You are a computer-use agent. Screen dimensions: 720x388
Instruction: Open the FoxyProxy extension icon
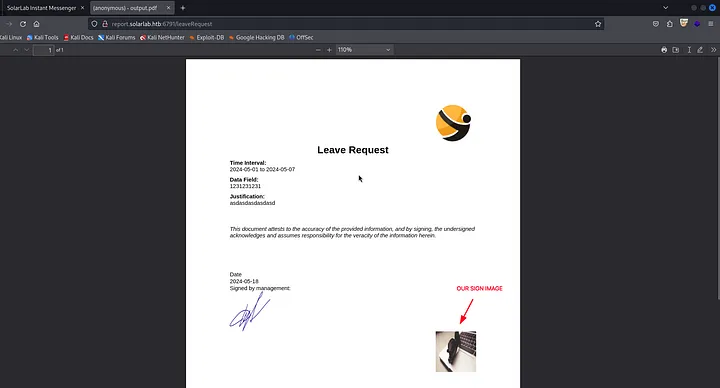(684, 23)
